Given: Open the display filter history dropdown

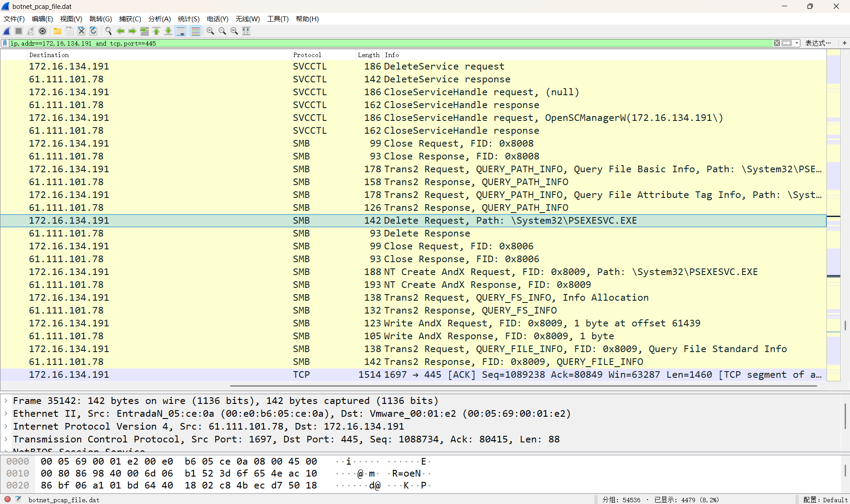Looking at the screenshot, I should point(797,43).
